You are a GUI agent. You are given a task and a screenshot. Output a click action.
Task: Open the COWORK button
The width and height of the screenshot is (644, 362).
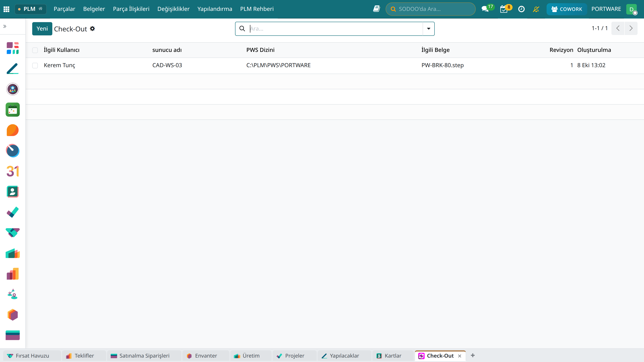tap(566, 9)
